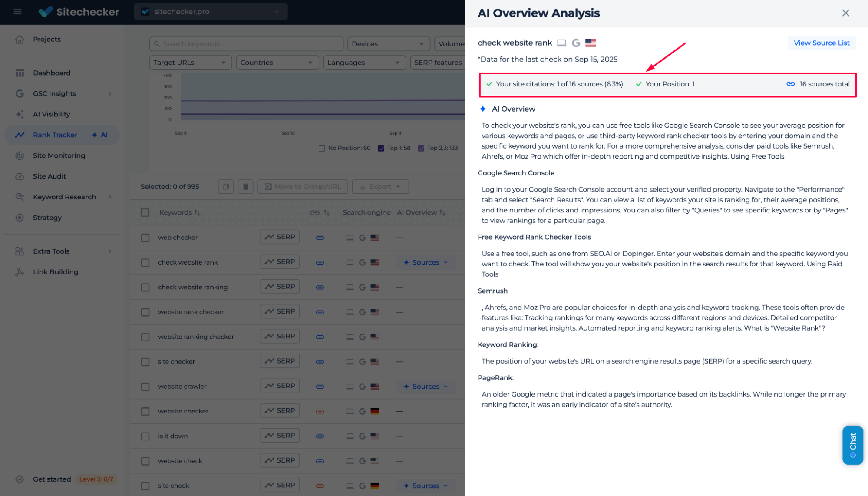Click the Move to Group/URL button
868x496 pixels.
pos(303,187)
